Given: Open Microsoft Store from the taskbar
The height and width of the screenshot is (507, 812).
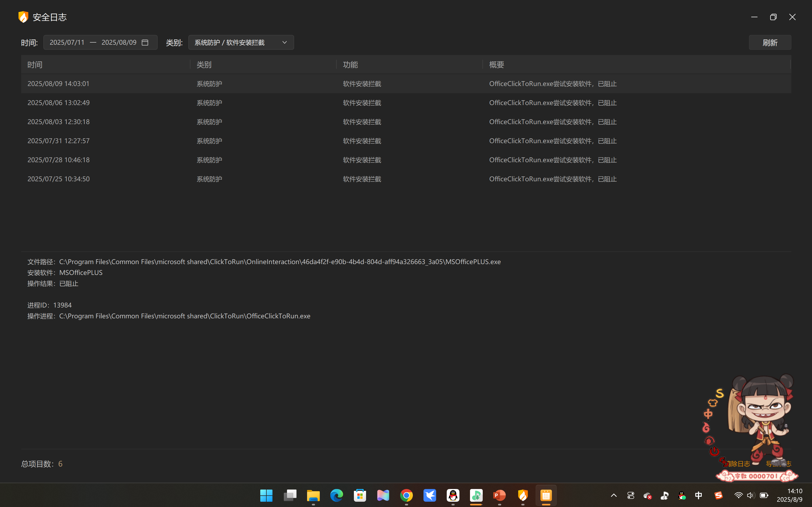Looking at the screenshot, I should pos(360,495).
